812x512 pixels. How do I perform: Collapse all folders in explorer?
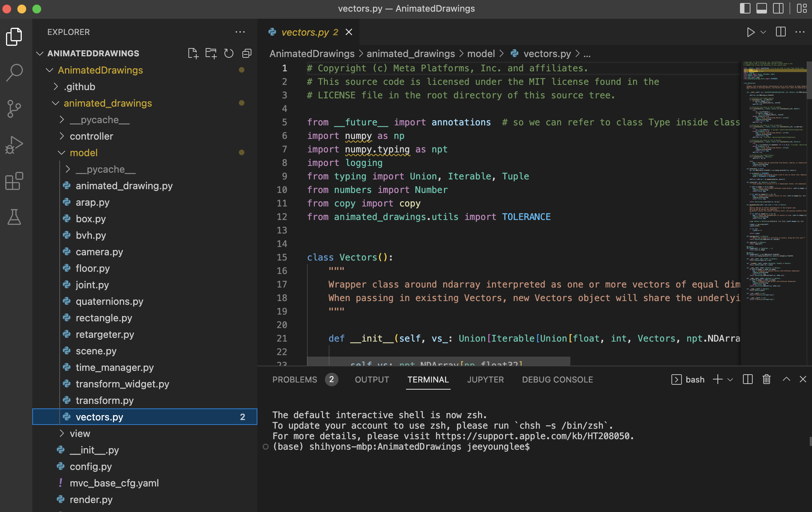pos(247,53)
